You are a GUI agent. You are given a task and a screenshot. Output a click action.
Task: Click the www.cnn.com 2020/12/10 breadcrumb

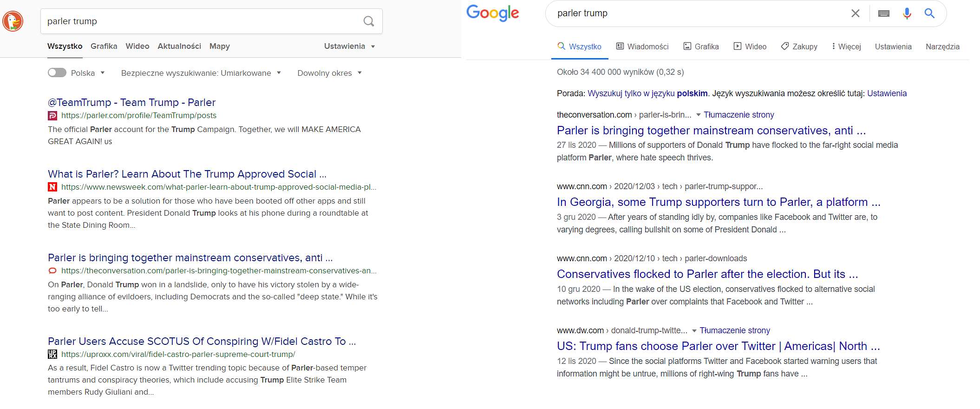(x=652, y=258)
